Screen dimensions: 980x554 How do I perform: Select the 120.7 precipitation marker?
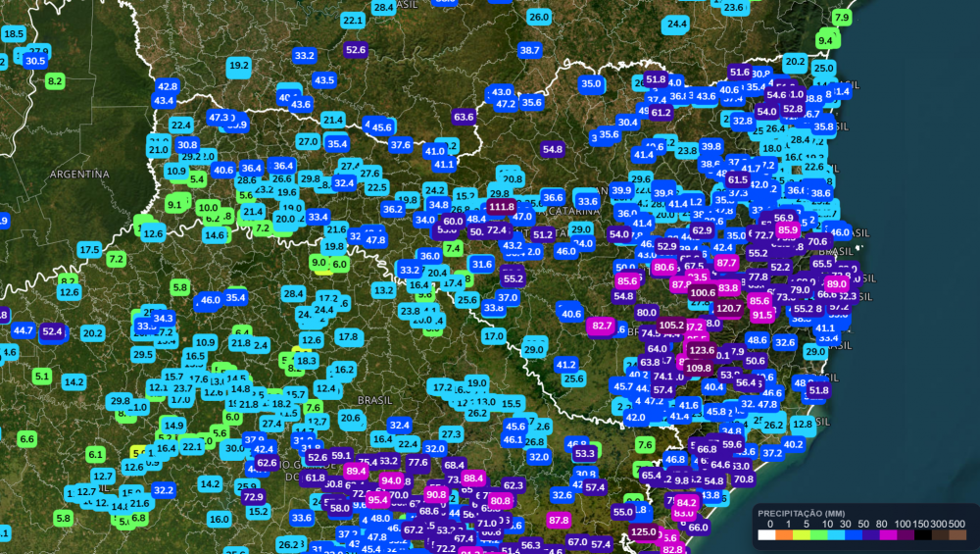729,308
